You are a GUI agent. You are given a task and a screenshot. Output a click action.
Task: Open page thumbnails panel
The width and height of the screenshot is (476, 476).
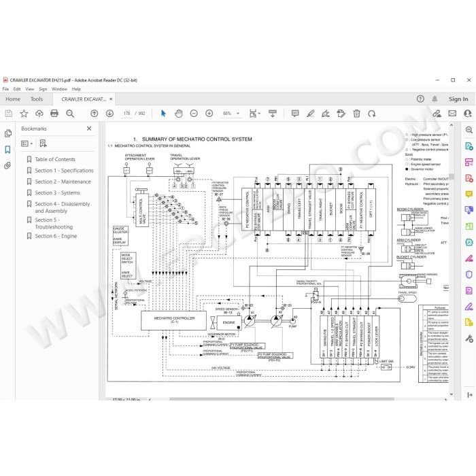click(x=8, y=133)
